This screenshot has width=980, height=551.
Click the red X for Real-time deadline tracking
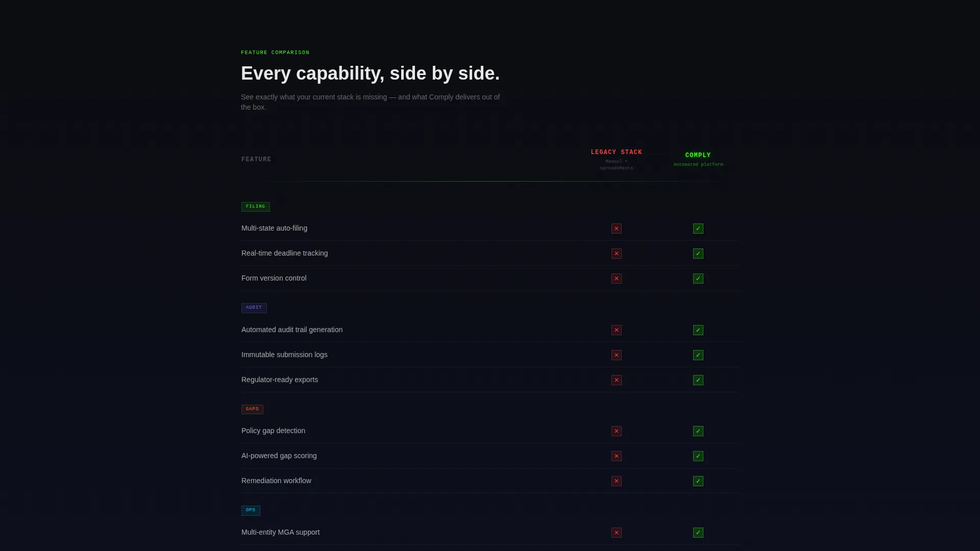pyautogui.click(x=617, y=254)
